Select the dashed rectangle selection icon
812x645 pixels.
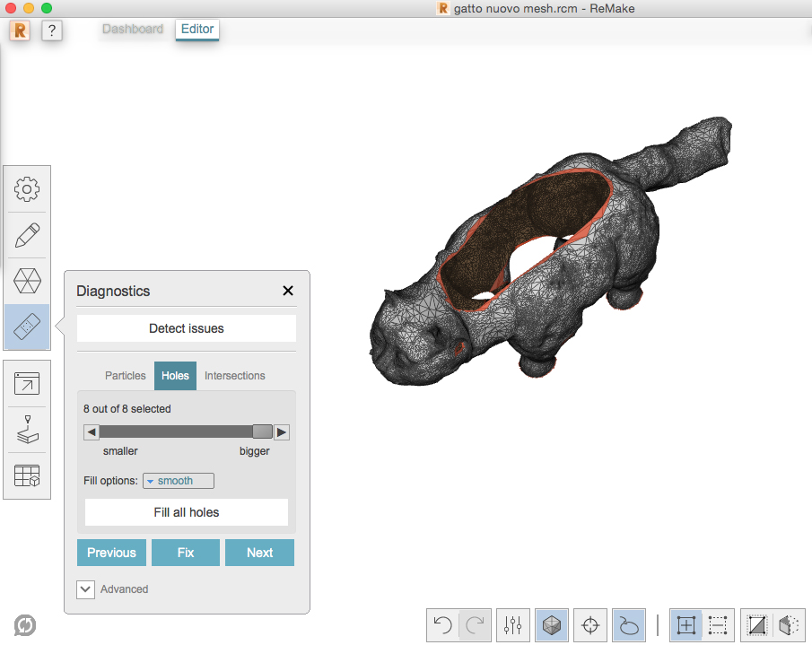(719, 625)
